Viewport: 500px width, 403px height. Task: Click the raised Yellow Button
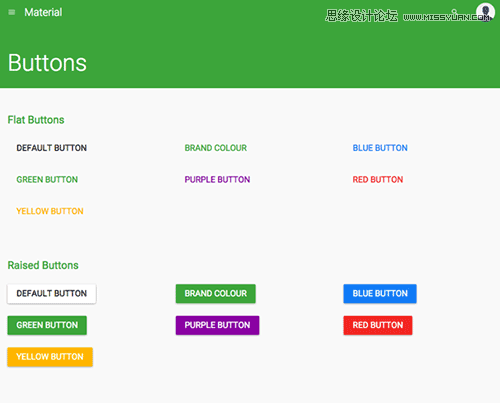coord(50,357)
